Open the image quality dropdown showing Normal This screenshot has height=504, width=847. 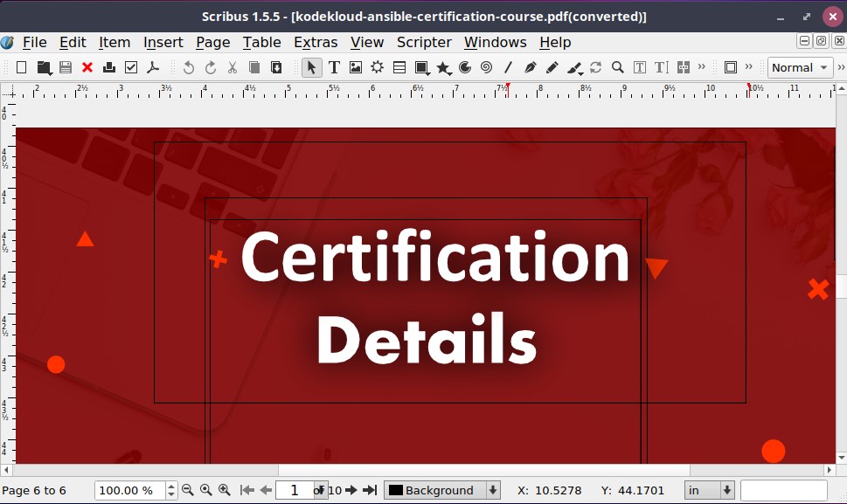pos(799,67)
